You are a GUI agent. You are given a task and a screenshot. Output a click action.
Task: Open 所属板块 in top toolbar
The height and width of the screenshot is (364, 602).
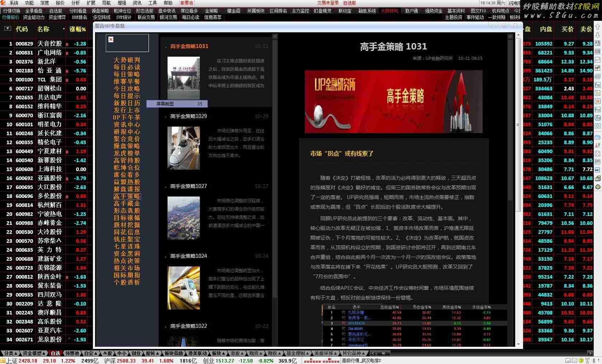click(256, 11)
